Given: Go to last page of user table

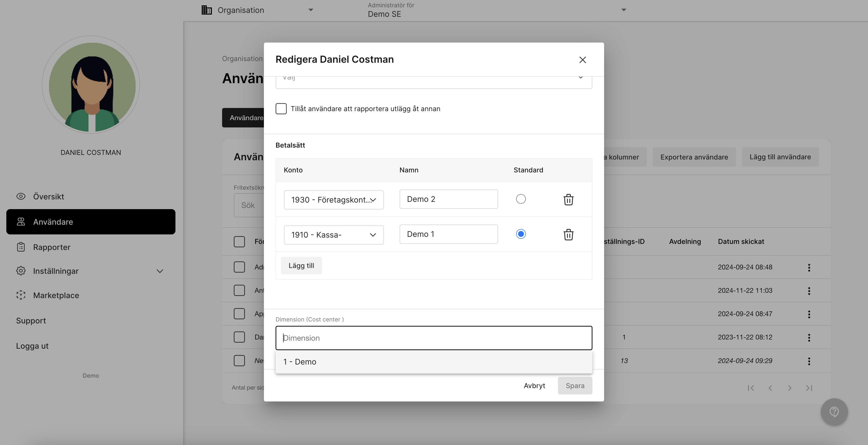Looking at the screenshot, I should pos(809,388).
